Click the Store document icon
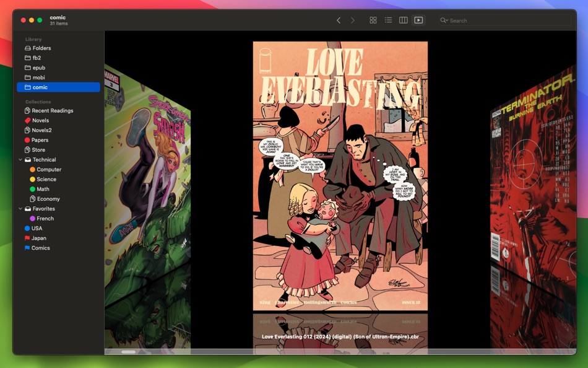 27,149
